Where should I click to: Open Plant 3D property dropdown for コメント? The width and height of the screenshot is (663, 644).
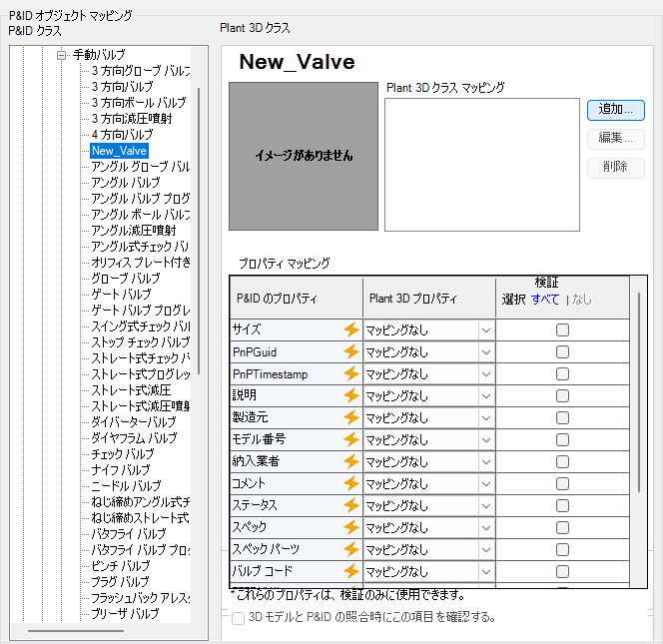(x=486, y=484)
